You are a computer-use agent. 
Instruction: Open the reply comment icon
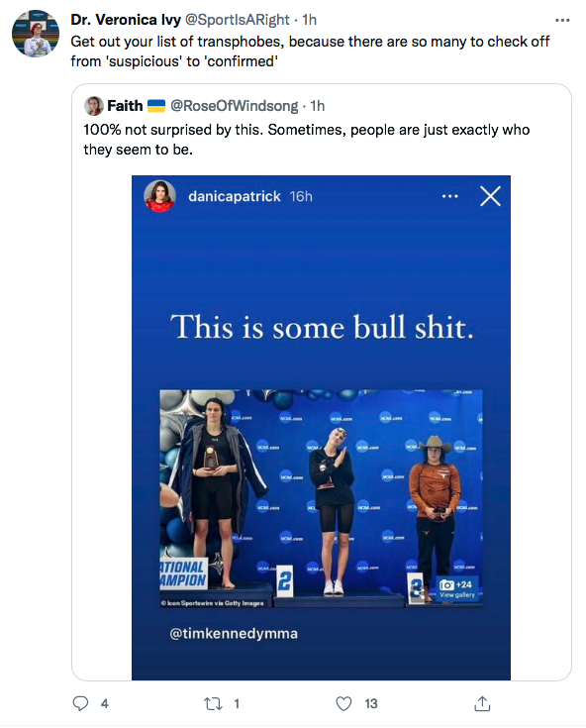click(80, 703)
